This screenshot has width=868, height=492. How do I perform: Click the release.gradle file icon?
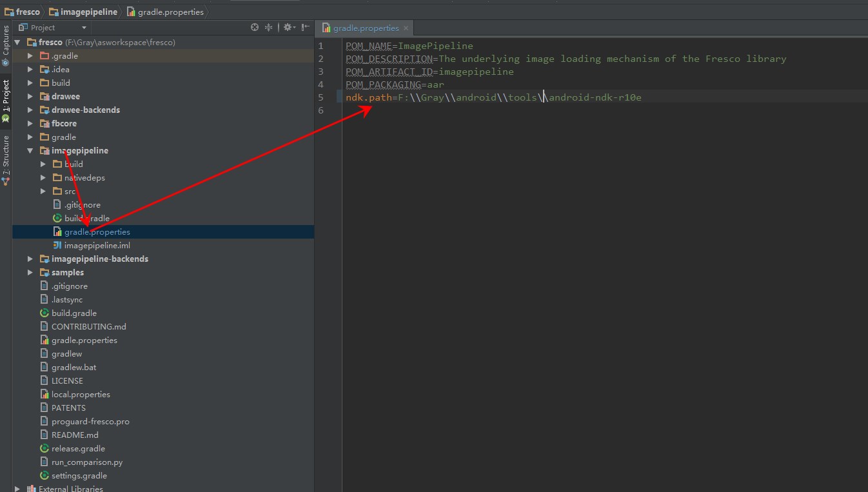(x=44, y=449)
